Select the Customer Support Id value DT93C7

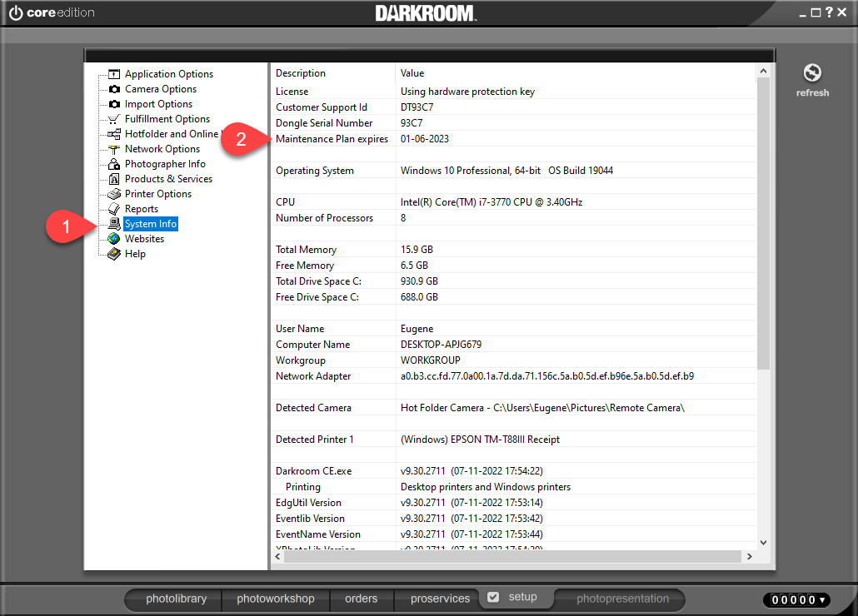[x=417, y=107]
